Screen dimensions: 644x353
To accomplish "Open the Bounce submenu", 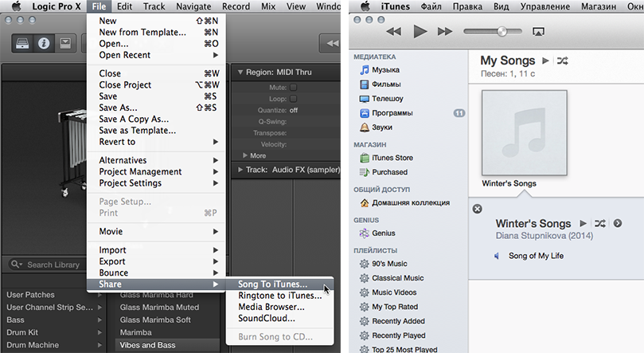I will (156, 273).
